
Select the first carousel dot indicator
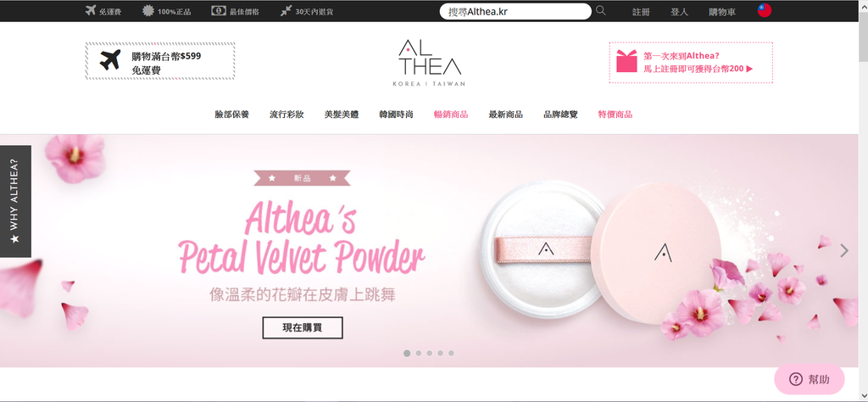tap(407, 354)
